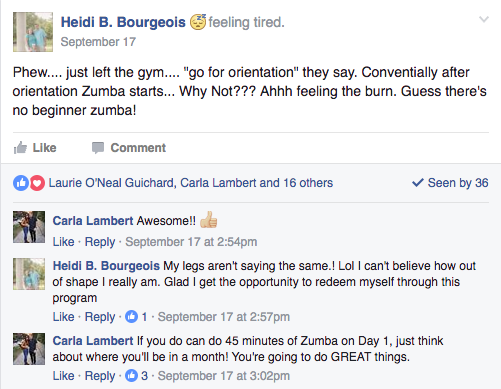The width and height of the screenshot is (501, 389).
Task: Open the September 17 post timestamp
Action: 98,42
